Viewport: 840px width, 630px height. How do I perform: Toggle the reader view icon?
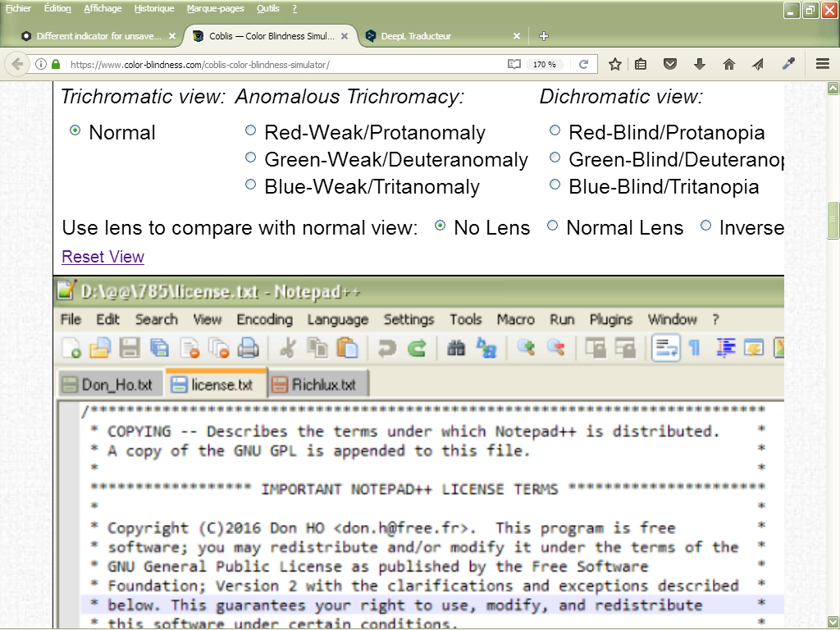514,64
